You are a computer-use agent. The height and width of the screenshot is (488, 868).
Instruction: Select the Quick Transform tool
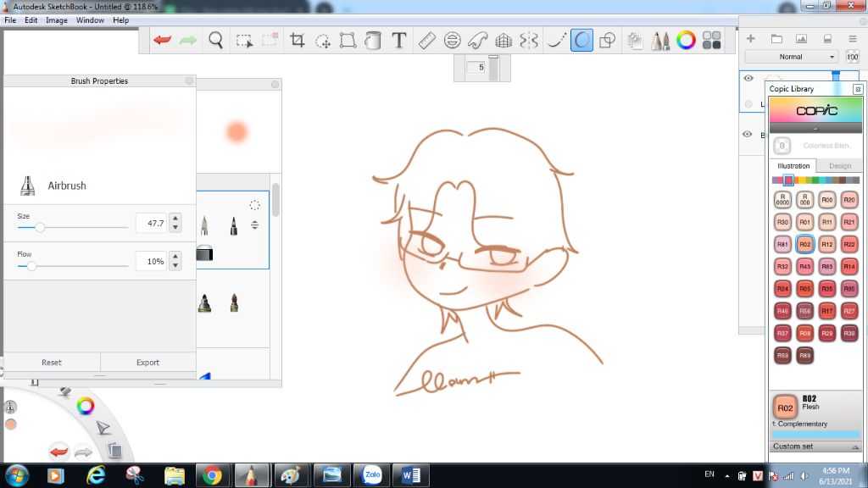(323, 41)
